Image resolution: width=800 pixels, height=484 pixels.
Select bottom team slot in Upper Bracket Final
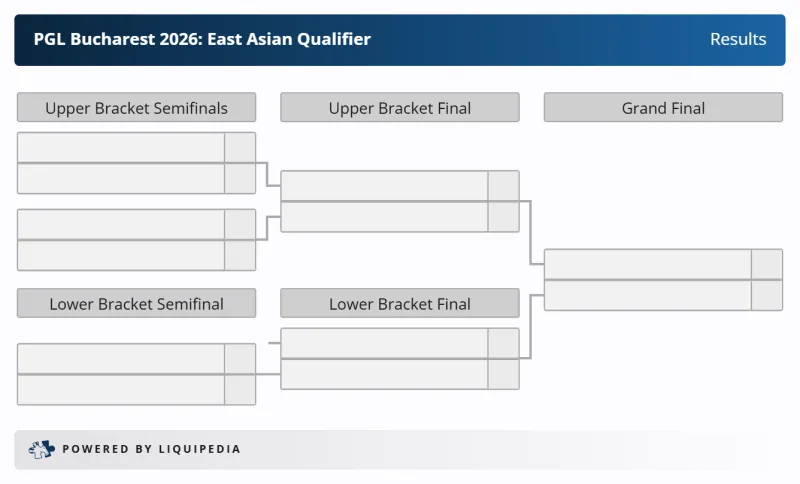384,217
